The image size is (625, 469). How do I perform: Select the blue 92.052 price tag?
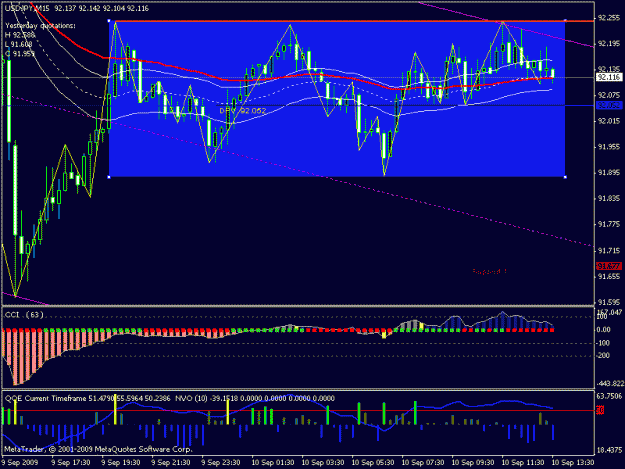(x=609, y=106)
